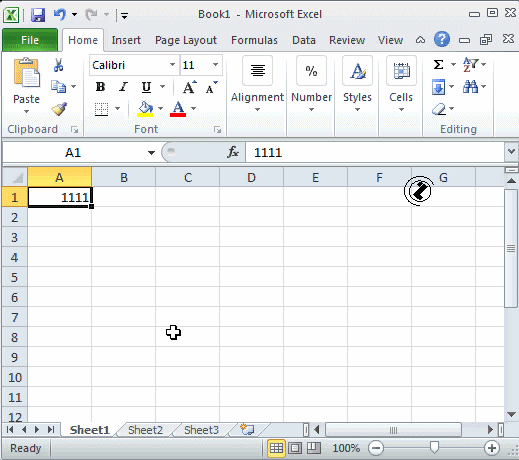Viewport: 519px width, 460px height.
Task: Toggle Italic formatting
Action: tap(124, 87)
